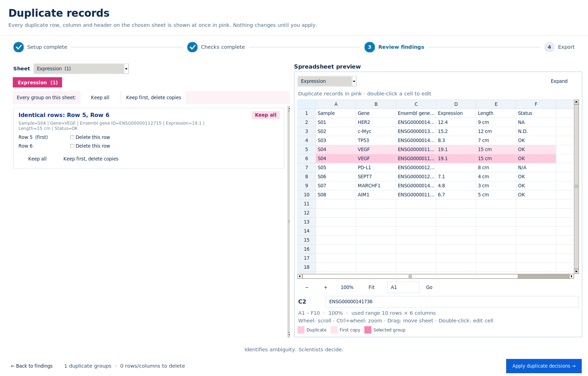Check Delete this row for Row 6
This screenshot has height=376, width=588.
(x=72, y=146)
